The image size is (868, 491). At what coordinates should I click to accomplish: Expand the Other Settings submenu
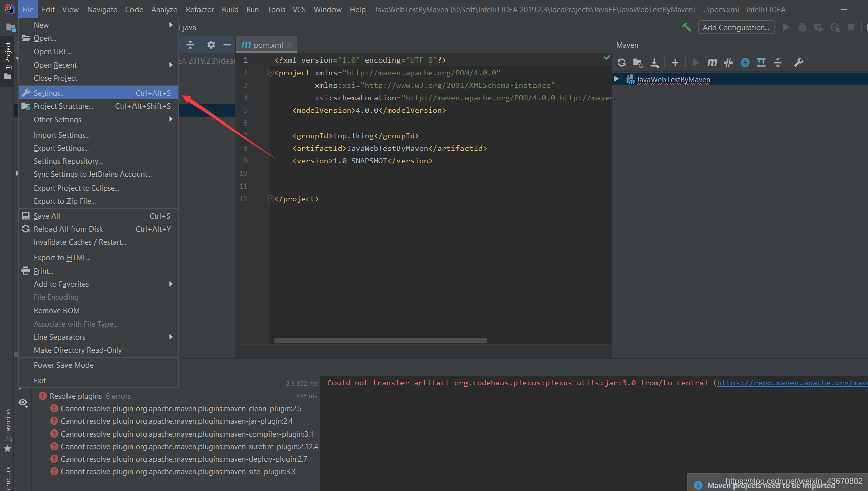[x=98, y=119]
